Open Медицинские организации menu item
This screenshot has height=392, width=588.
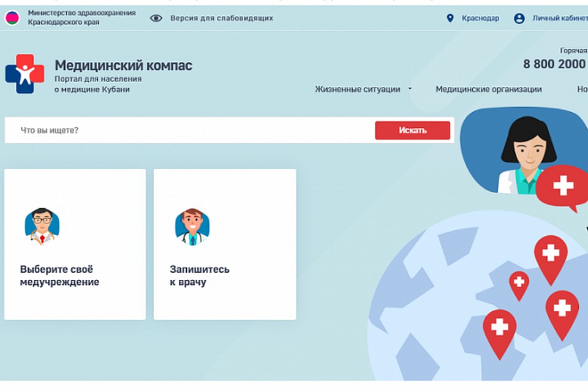tap(489, 89)
